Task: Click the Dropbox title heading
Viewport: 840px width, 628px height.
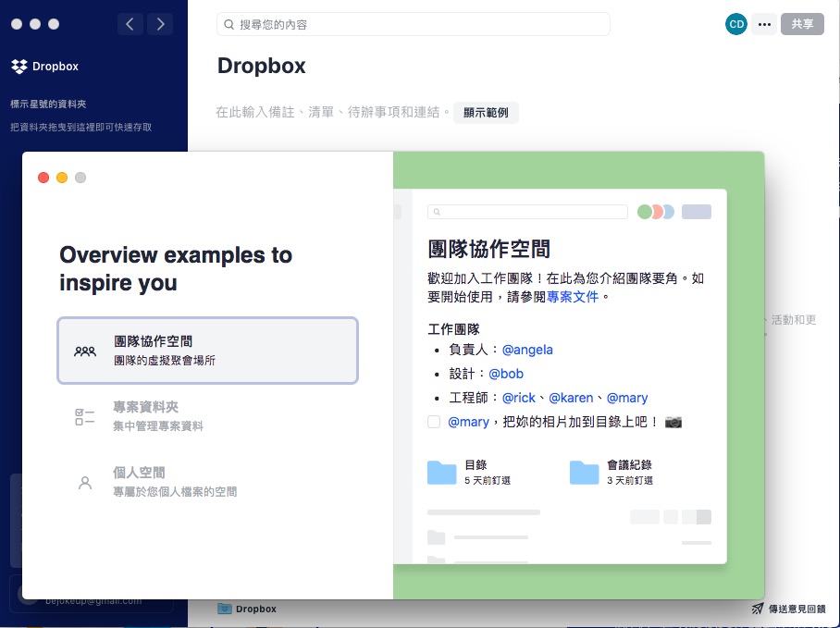Action: click(262, 66)
